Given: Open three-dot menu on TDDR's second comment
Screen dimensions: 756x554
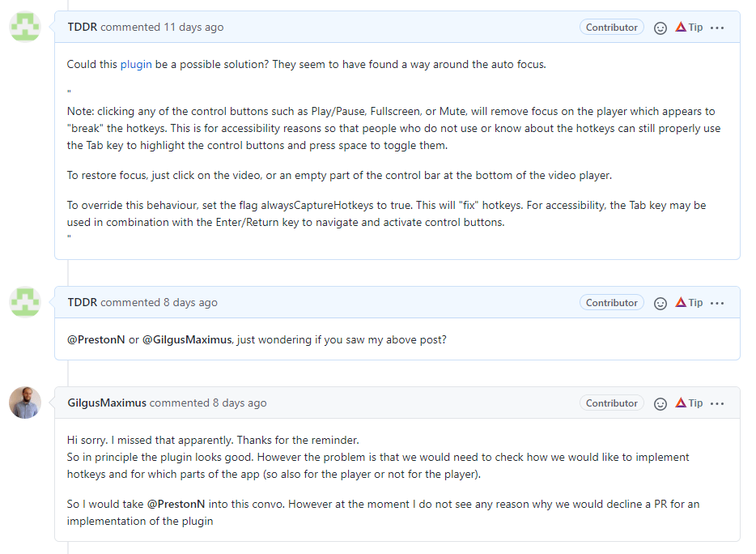Looking at the screenshot, I should (x=717, y=303).
